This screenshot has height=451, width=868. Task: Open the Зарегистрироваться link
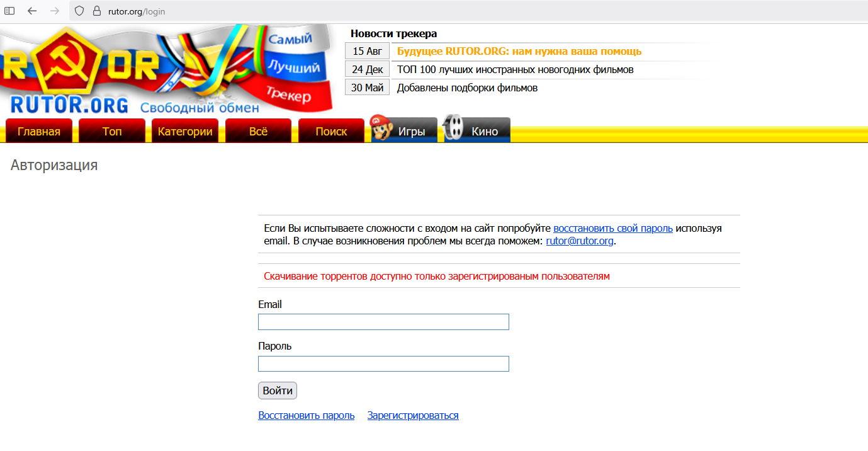[x=413, y=415]
